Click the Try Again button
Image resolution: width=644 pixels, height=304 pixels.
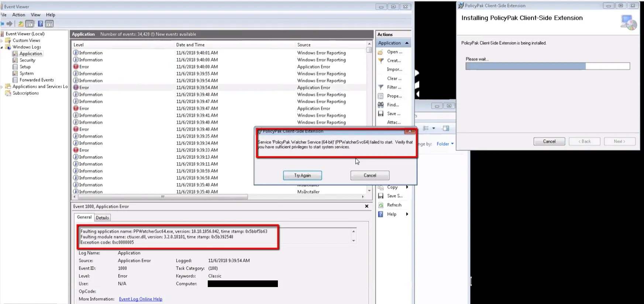pyautogui.click(x=302, y=176)
